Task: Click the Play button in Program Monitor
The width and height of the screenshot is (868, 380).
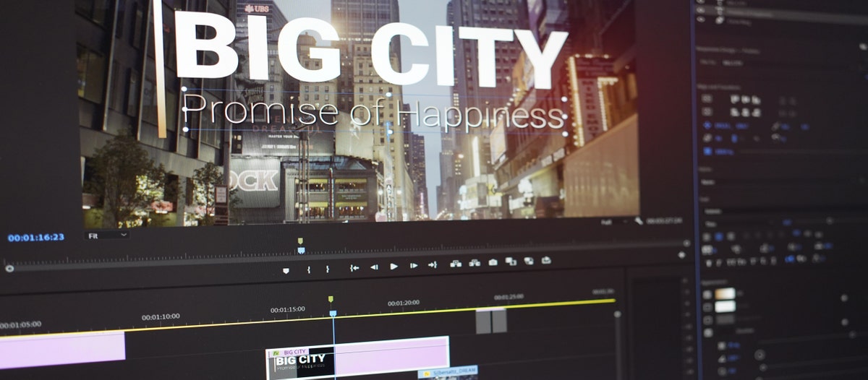Action: point(393,266)
